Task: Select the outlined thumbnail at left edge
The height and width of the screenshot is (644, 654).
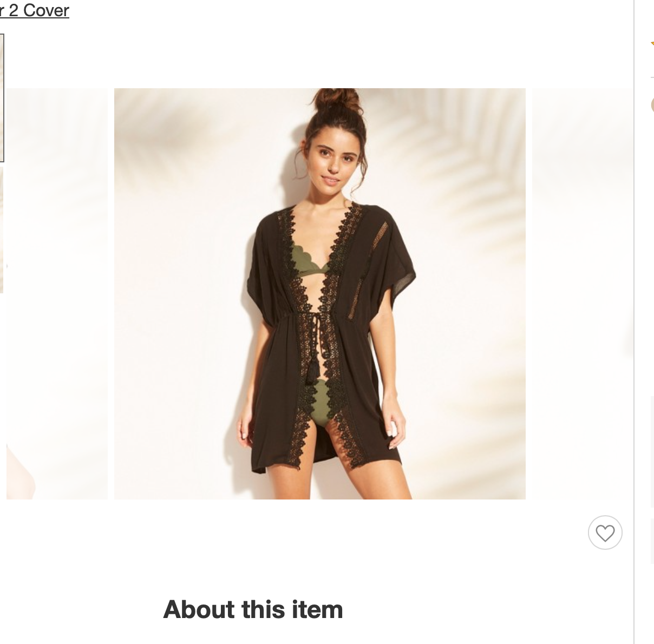Action: pyautogui.click(x=2, y=98)
